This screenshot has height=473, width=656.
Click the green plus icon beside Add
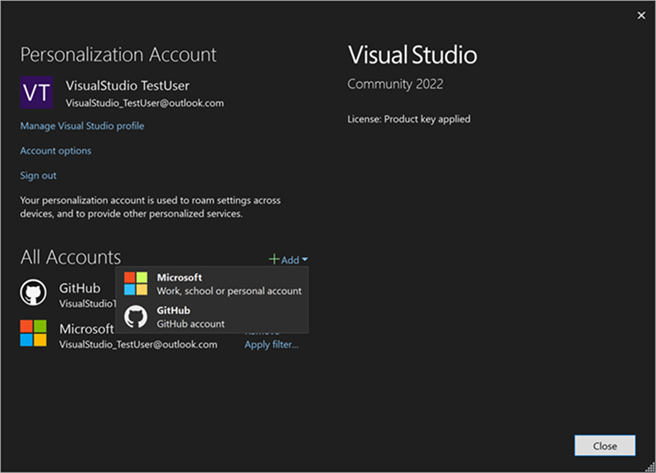click(273, 259)
